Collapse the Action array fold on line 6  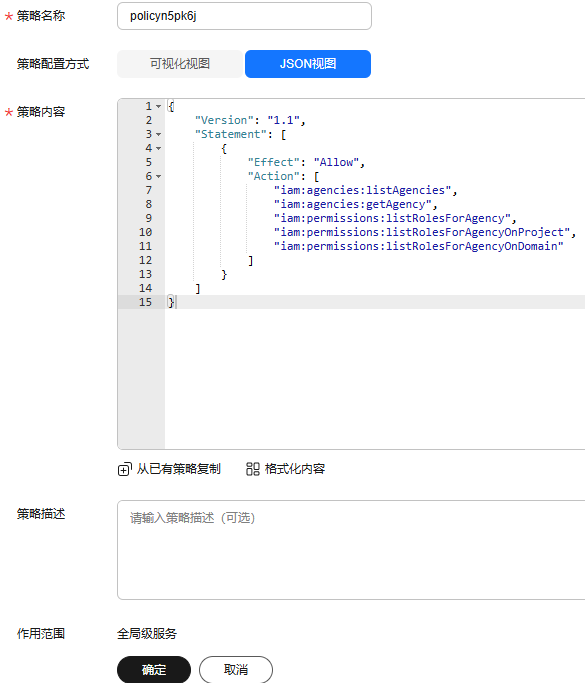tap(159, 176)
